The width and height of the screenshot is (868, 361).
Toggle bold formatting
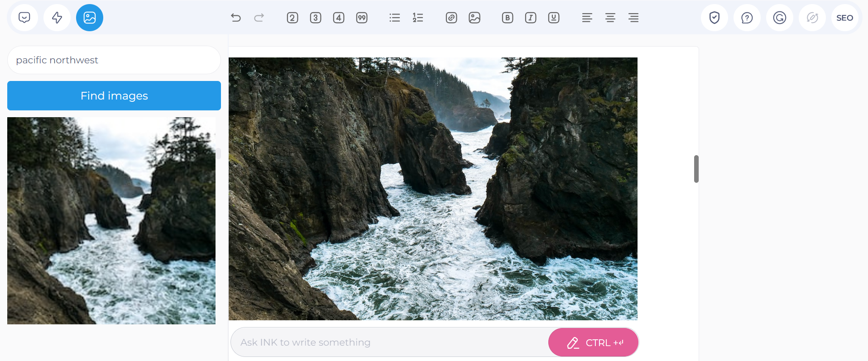508,18
